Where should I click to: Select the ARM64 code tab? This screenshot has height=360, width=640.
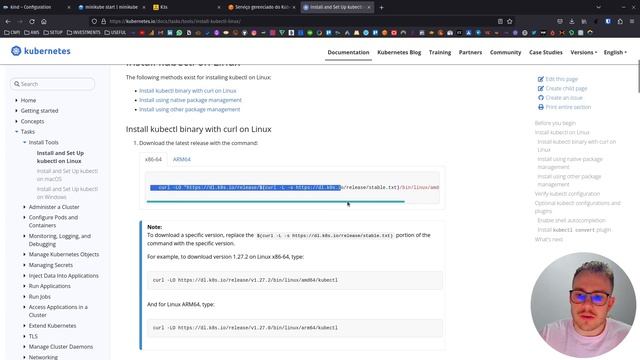click(182, 159)
